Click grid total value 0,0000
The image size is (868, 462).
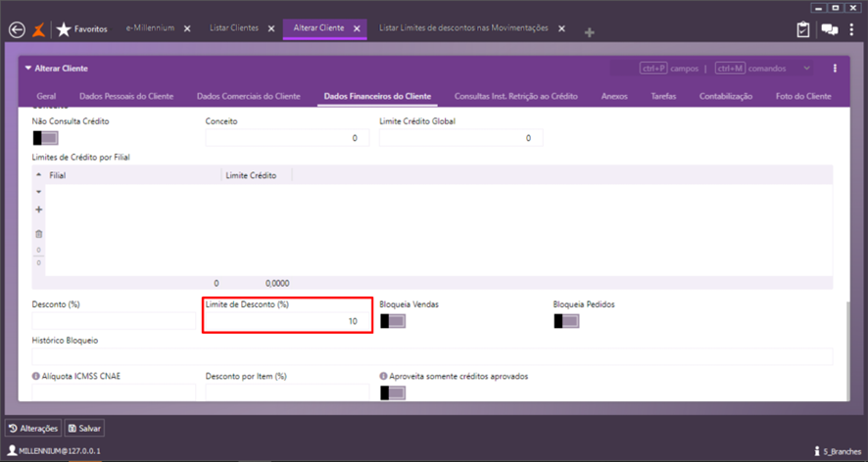click(x=277, y=283)
